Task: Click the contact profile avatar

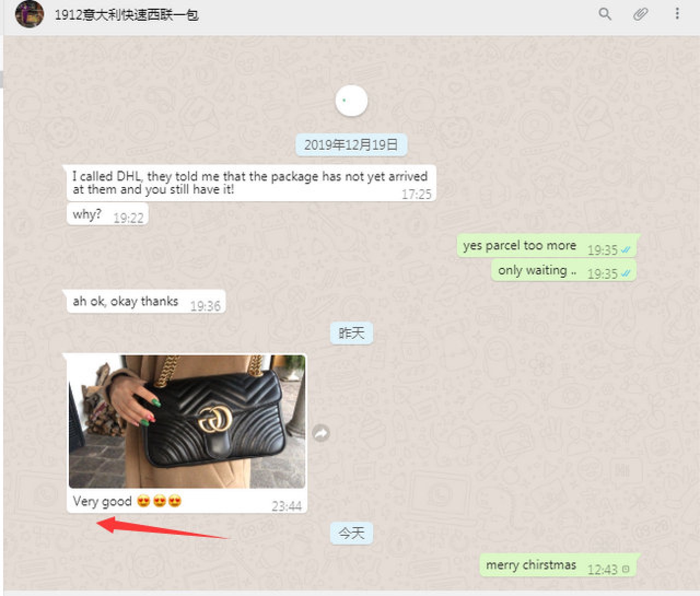Action: tap(30, 14)
